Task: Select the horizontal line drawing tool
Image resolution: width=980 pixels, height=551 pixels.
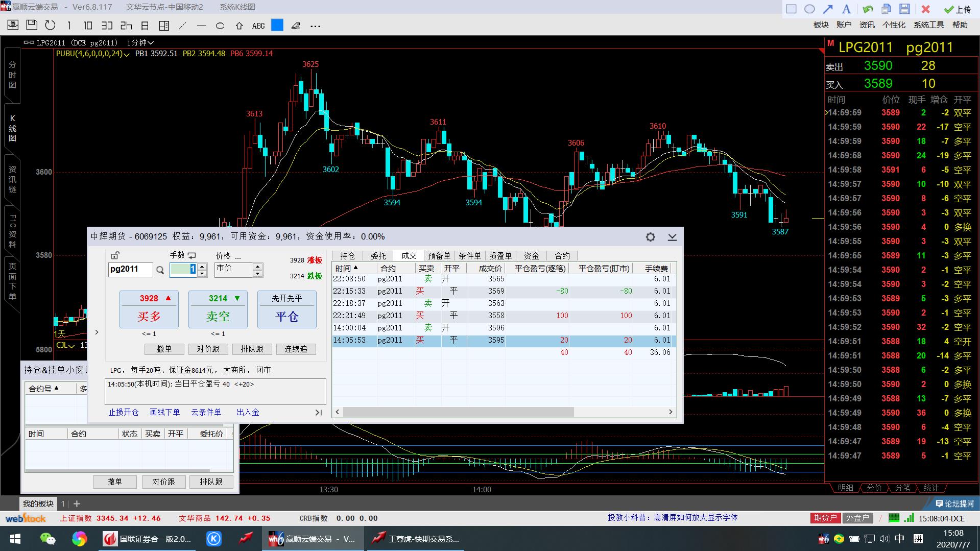Action: [x=201, y=26]
